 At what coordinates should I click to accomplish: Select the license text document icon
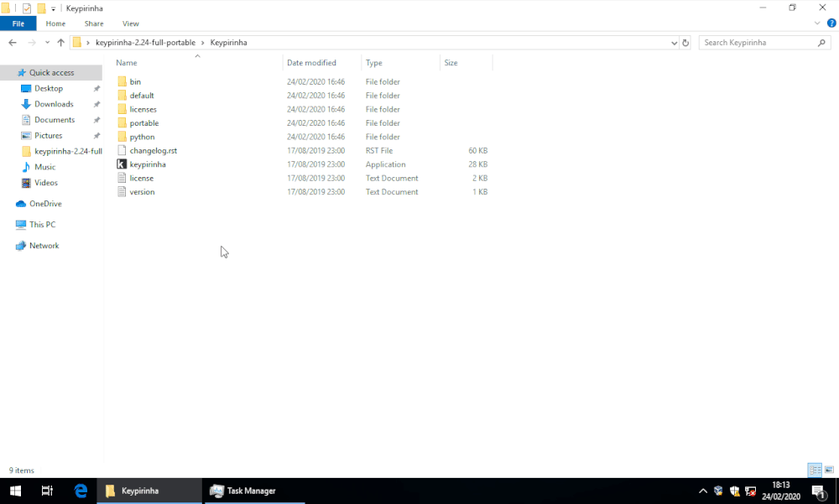click(122, 178)
